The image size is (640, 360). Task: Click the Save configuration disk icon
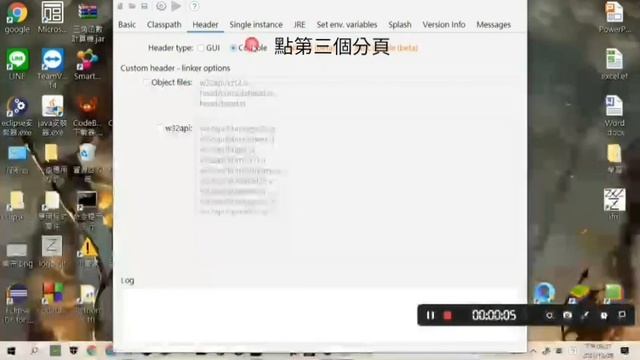coord(144,6)
